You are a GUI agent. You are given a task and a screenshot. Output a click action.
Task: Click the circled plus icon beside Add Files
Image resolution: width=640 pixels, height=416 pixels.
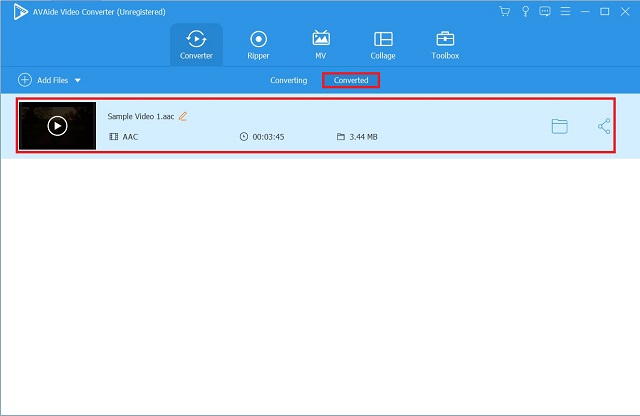click(25, 80)
